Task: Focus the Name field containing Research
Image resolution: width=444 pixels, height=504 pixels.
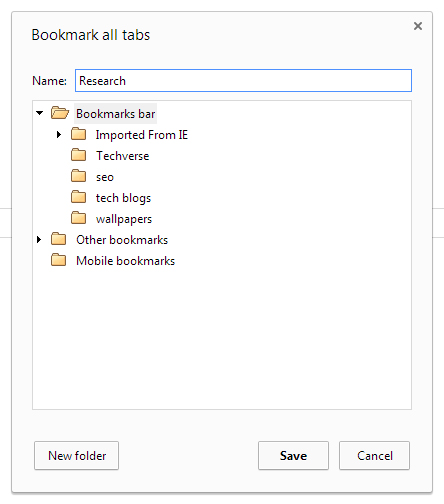Action: [243, 80]
